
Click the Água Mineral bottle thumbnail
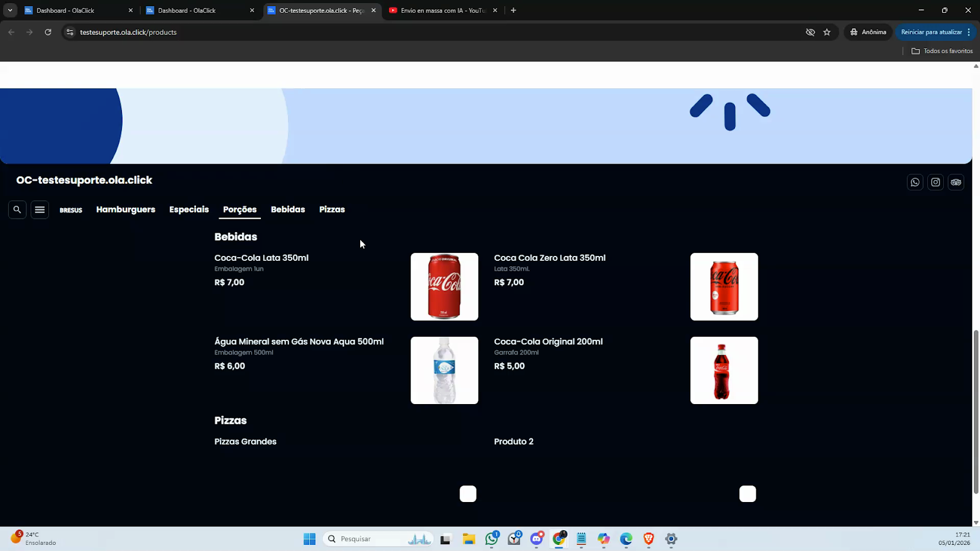444,370
